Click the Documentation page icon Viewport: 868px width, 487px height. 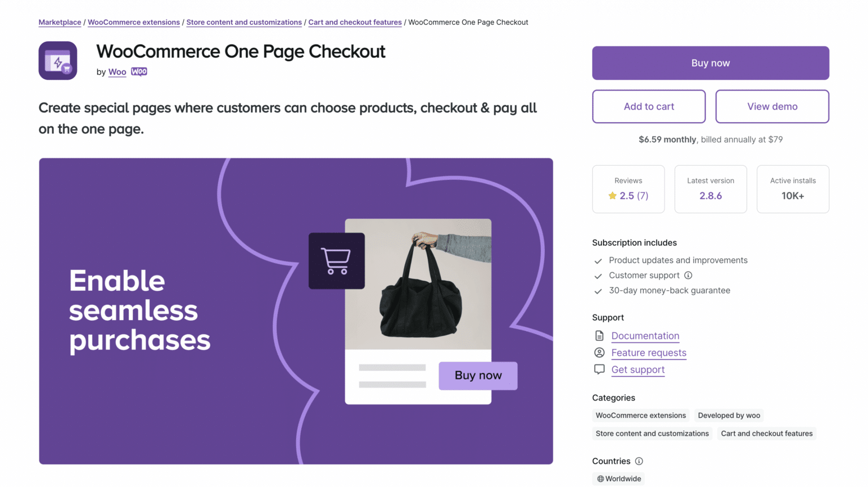(599, 335)
